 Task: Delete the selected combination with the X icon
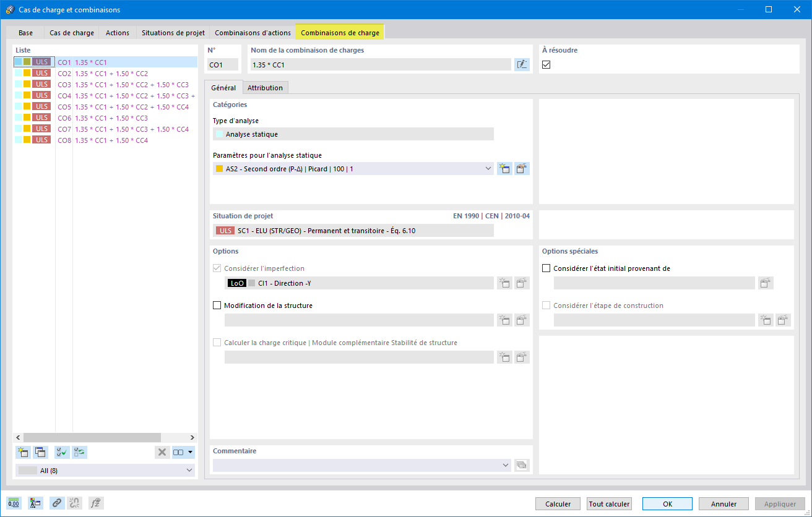tap(162, 452)
